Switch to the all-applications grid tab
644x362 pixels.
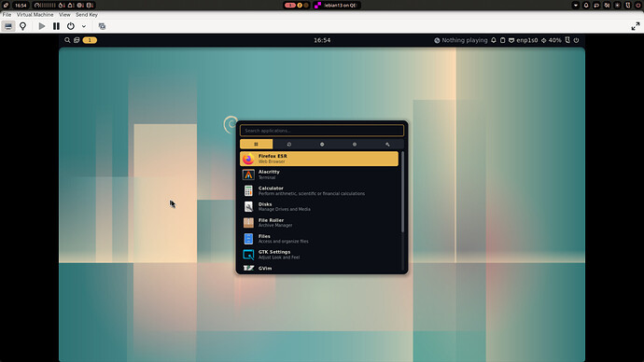point(257,144)
